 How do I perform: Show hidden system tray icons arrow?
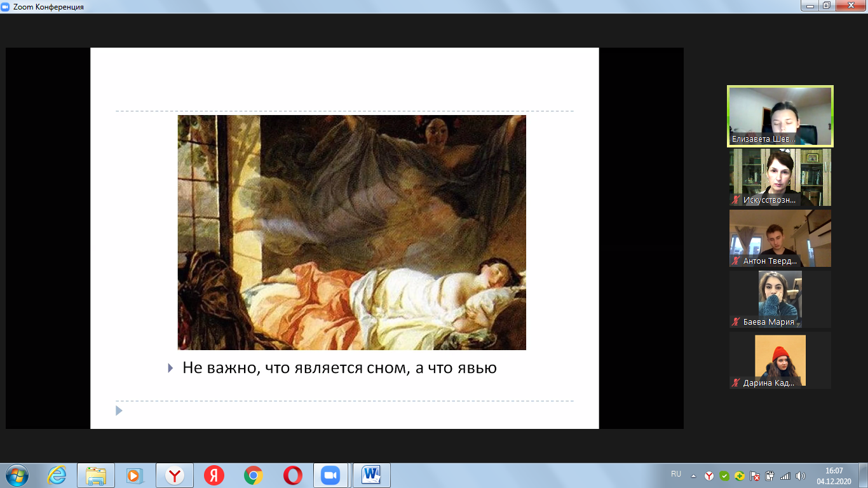tap(693, 476)
